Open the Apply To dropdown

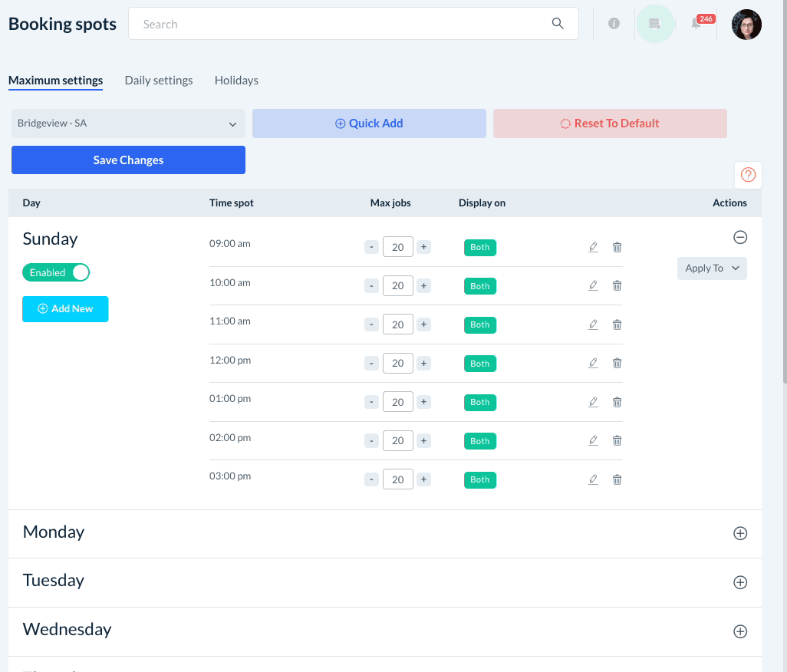[711, 268]
